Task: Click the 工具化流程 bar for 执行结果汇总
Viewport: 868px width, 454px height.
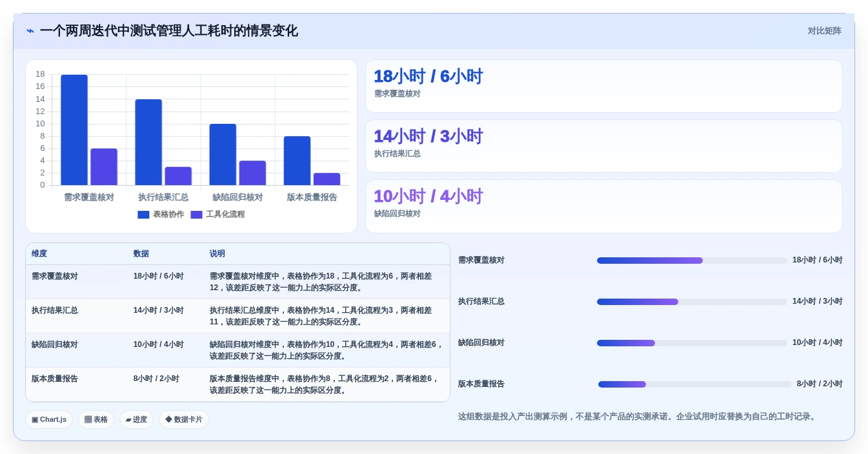Action: coord(178,176)
